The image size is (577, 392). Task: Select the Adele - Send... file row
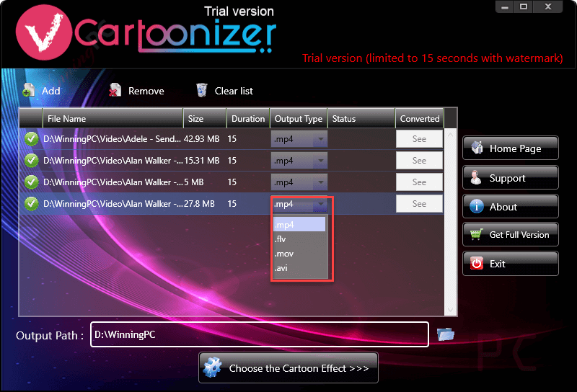pos(232,139)
